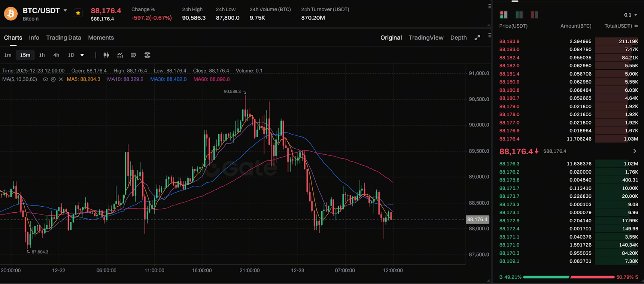Select the 15m timeframe

point(25,55)
